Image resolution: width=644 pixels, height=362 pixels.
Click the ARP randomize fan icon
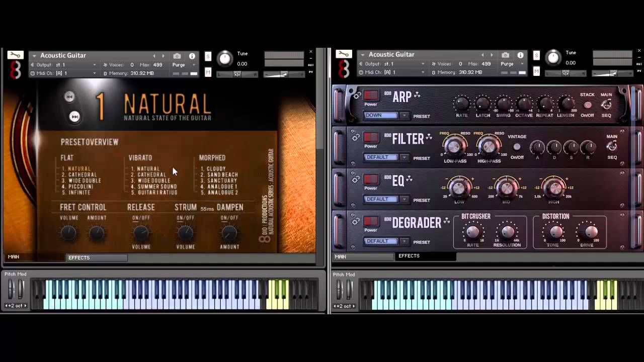417,95
